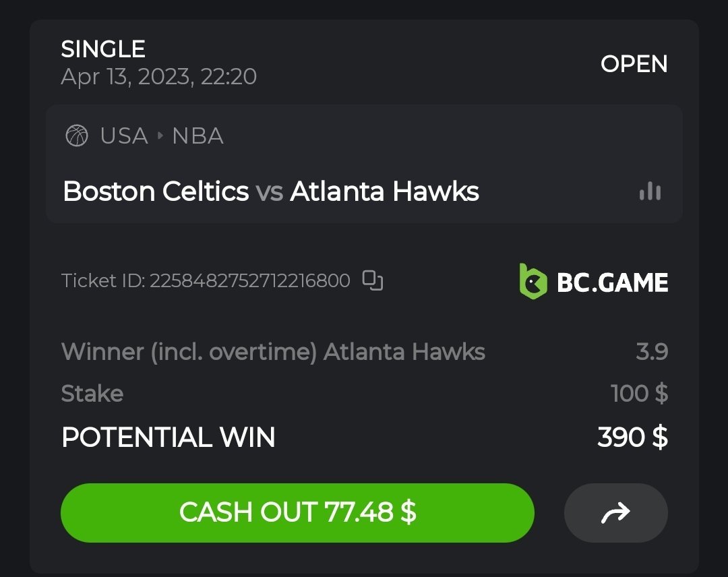Viewport: 728px width, 577px height.
Task: Select the Boston Celtics team name
Action: click(156, 191)
